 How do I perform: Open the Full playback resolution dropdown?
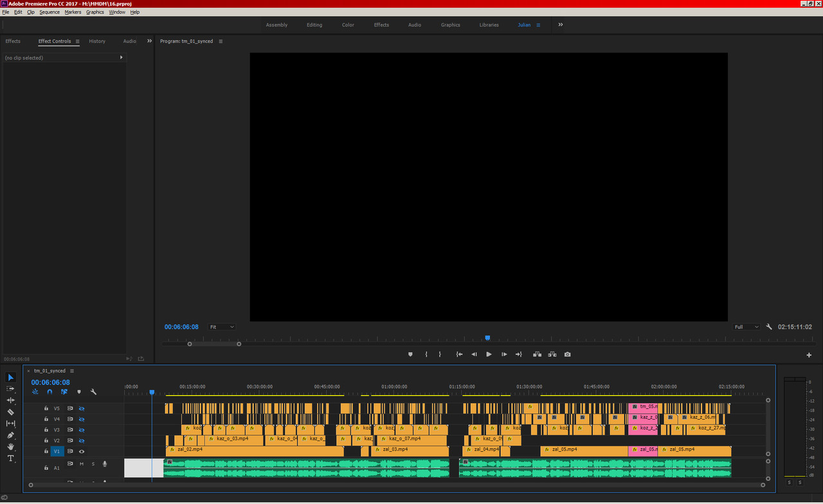click(x=746, y=327)
